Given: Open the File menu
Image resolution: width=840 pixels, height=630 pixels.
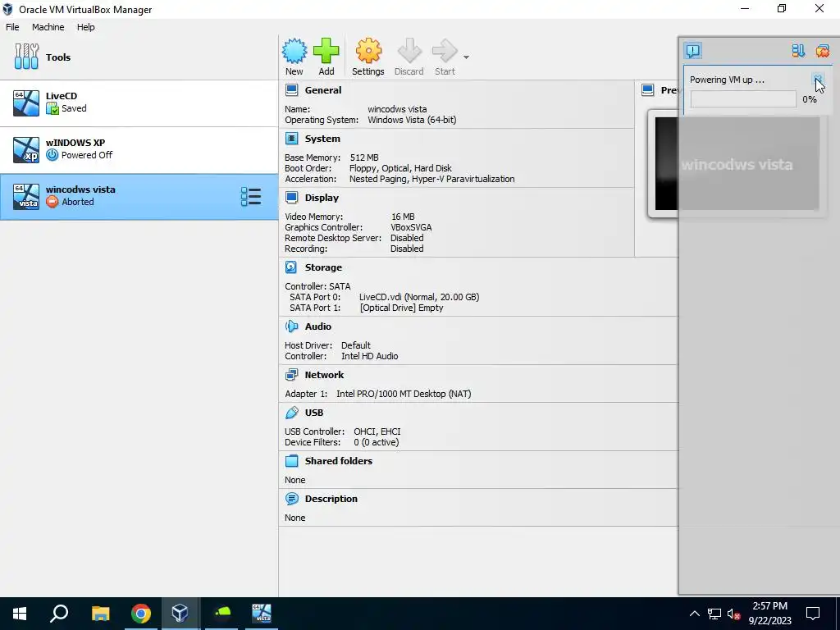Looking at the screenshot, I should pos(12,27).
